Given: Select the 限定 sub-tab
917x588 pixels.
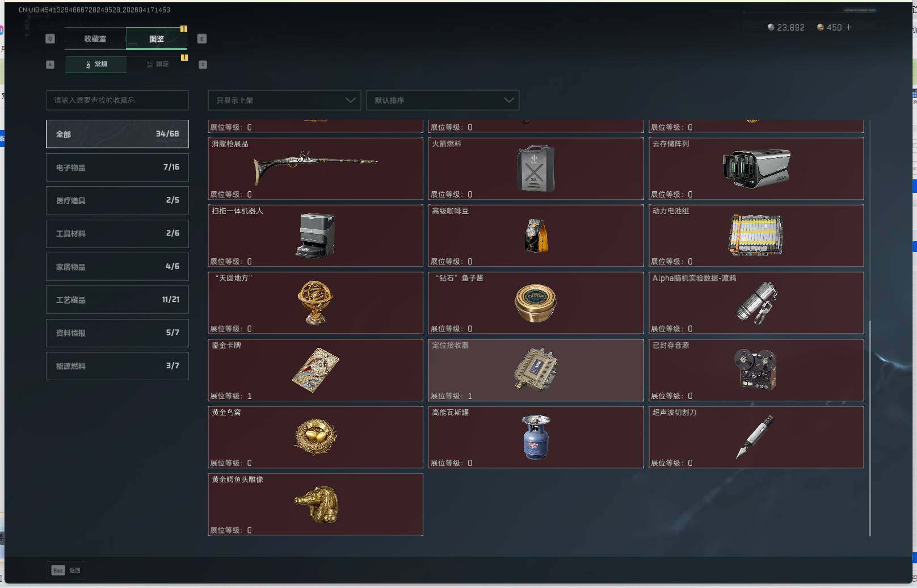Looking at the screenshot, I should (157, 64).
